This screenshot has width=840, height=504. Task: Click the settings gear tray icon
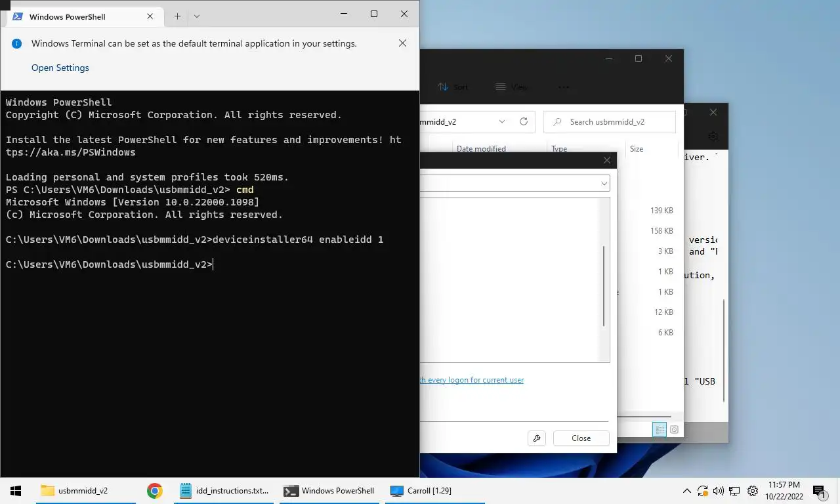tap(753, 491)
